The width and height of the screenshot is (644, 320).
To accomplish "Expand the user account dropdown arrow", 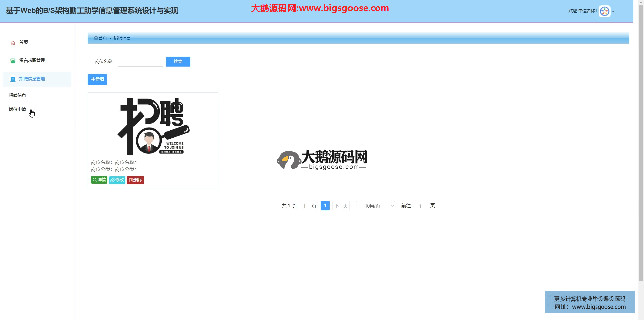I will click(x=613, y=12).
